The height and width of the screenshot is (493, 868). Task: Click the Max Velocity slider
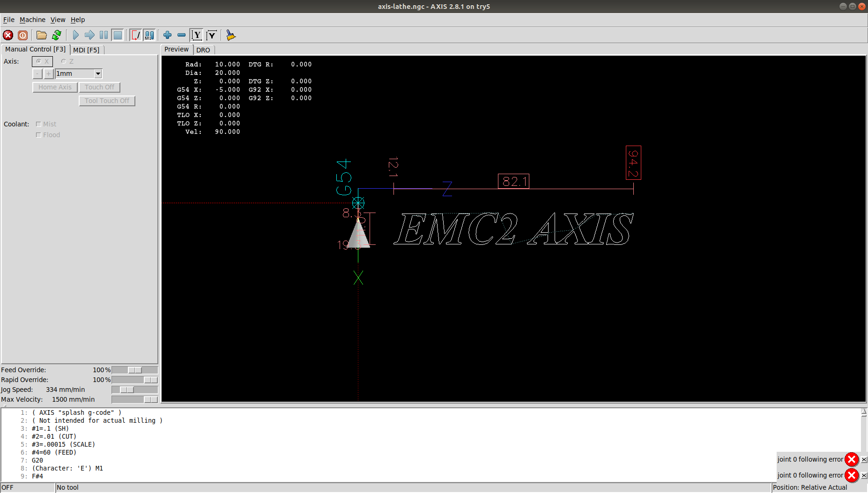click(x=135, y=399)
